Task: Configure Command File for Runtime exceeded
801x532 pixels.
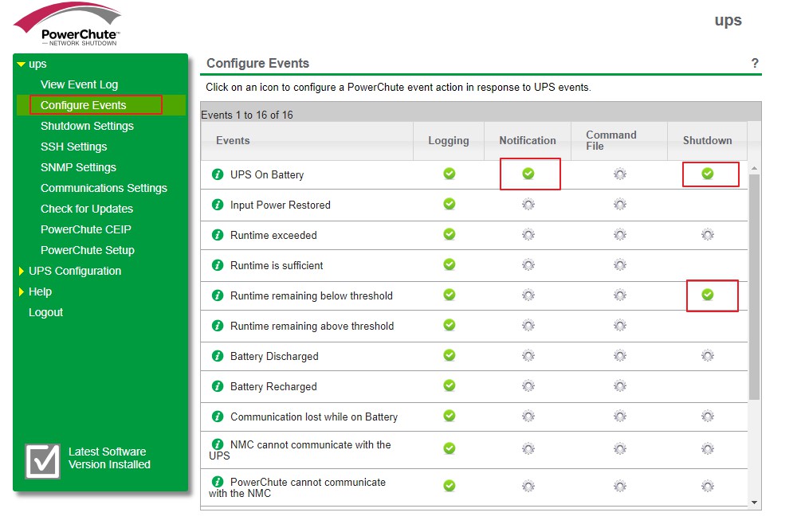Action: coord(620,235)
